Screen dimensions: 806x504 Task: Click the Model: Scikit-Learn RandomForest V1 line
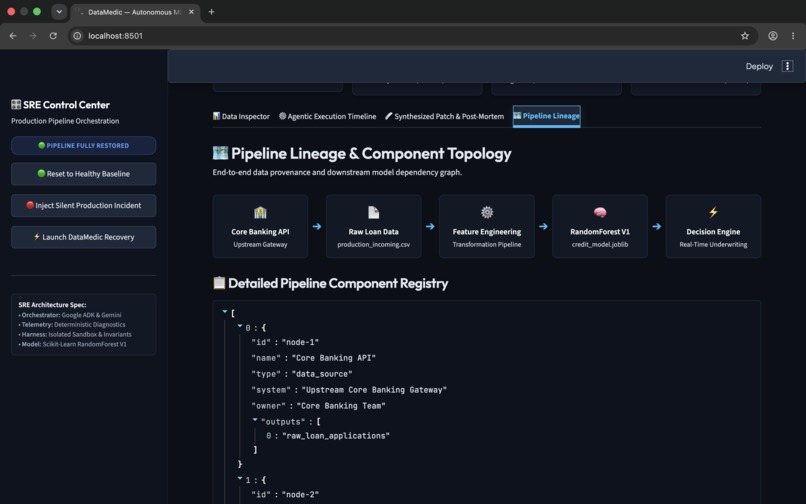click(72, 344)
